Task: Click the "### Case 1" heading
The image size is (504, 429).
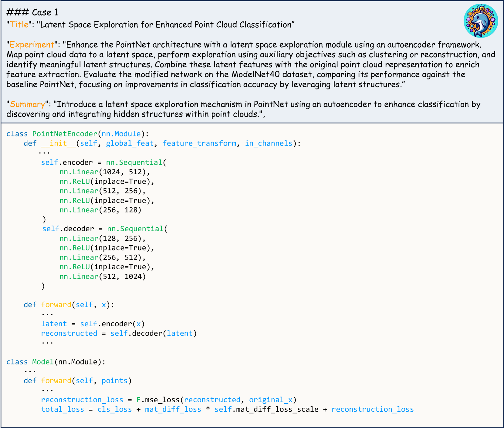Action: tap(32, 12)
